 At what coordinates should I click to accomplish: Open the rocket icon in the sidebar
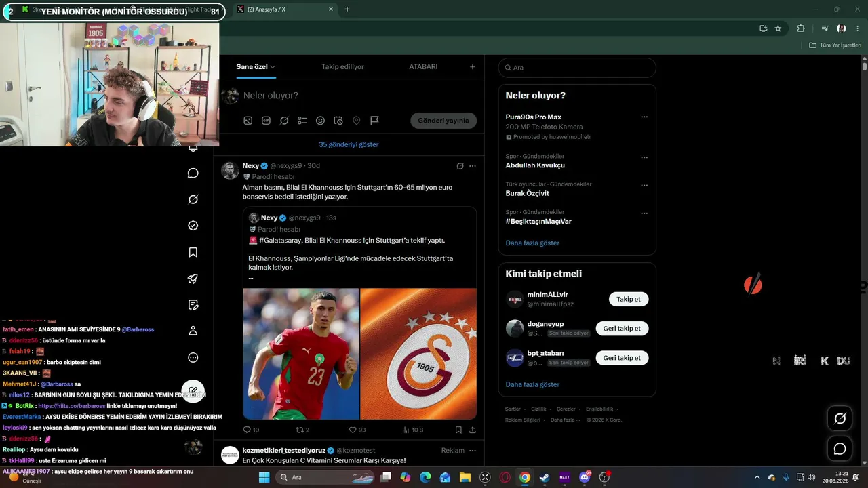[x=193, y=279]
